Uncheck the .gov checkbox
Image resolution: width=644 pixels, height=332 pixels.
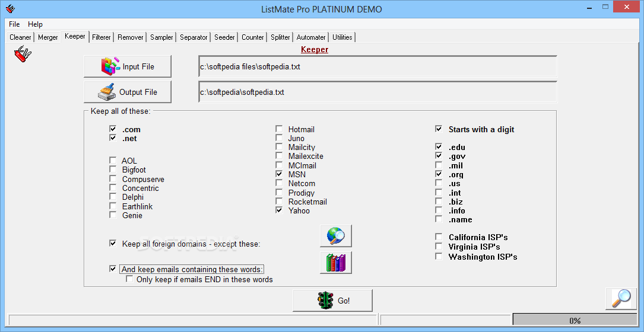(439, 156)
